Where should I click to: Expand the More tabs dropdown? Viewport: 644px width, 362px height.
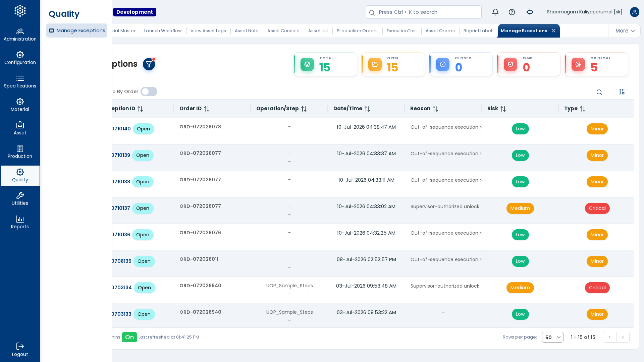(x=625, y=31)
